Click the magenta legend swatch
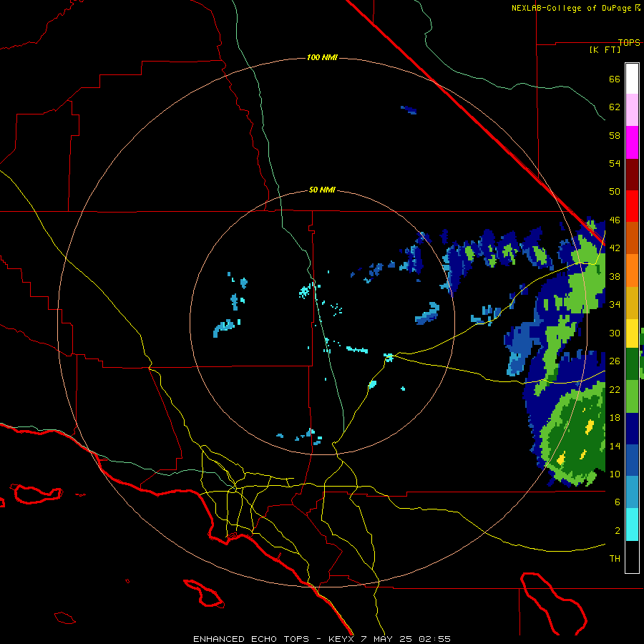The width and height of the screenshot is (644, 644). [x=632, y=142]
